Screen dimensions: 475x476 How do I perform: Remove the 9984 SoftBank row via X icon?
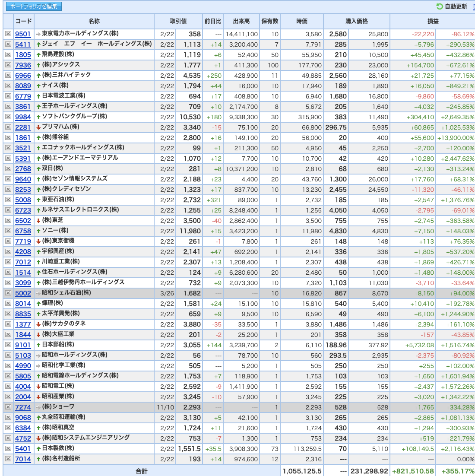(8, 117)
